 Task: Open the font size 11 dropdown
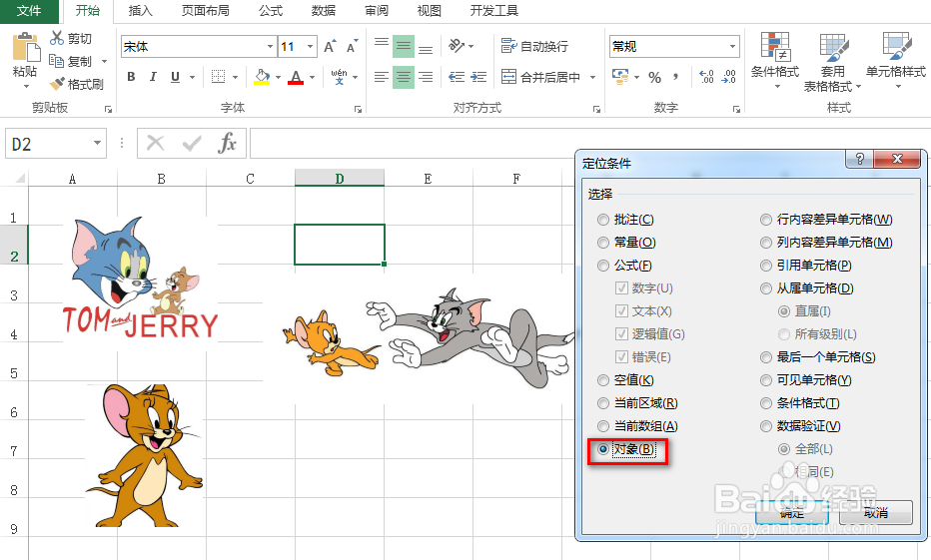(x=310, y=46)
